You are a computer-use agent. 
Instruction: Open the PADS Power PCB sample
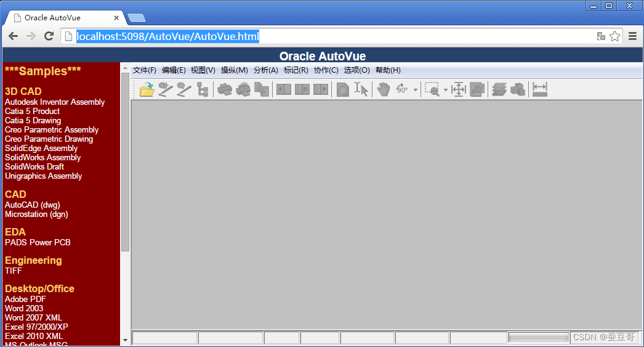pyautogui.click(x=38, y=243)
